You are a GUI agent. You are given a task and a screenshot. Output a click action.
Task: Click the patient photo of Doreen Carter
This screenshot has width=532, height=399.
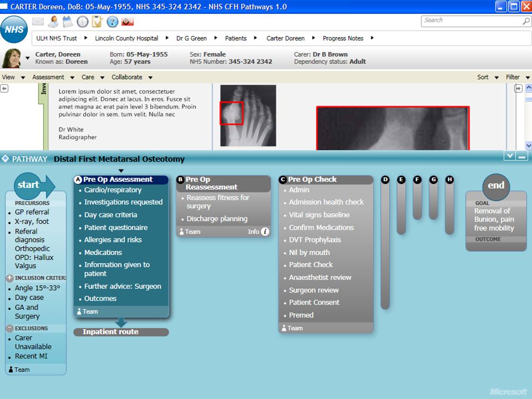click(x=12, y=58)
